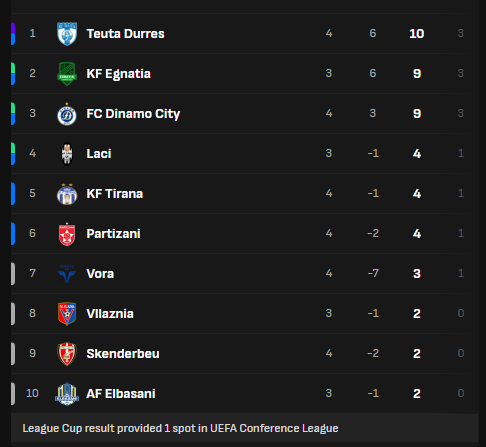Open the Teuta Durres team page
The image size is (486, 447).
coord(125,34)
